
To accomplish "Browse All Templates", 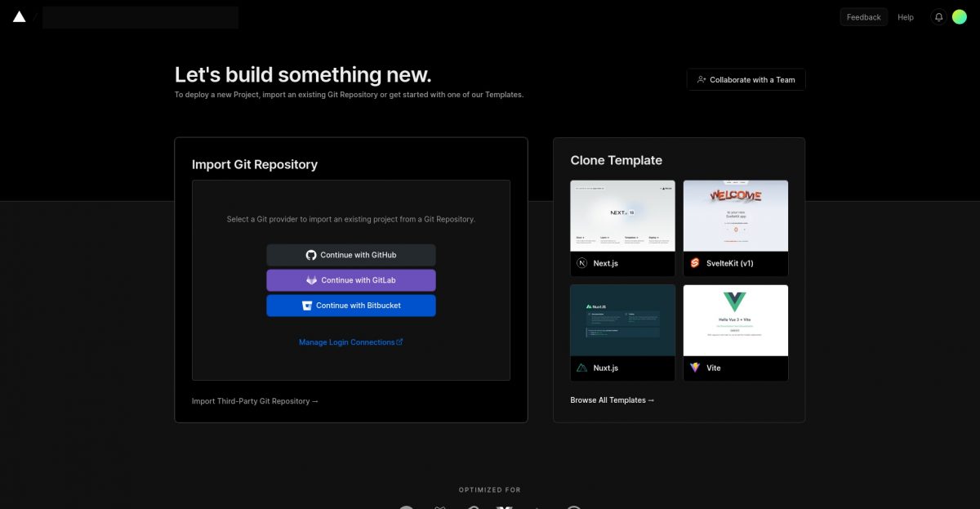I will pyautogui.click(x=612, y=400).
